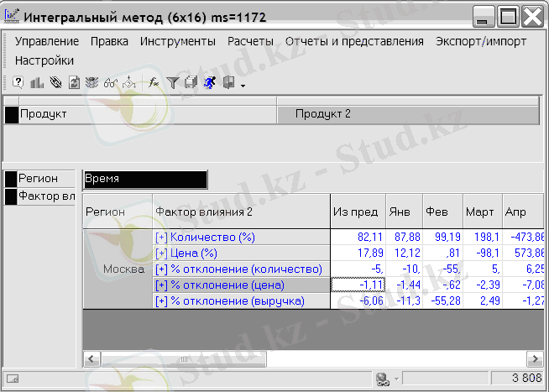Click the 3 808 status bar value
The height and width of the screenshot is (392, 549).
517,378
